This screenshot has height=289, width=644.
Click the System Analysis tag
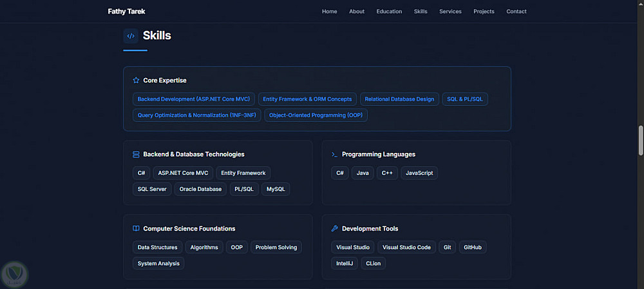(158, 263)
